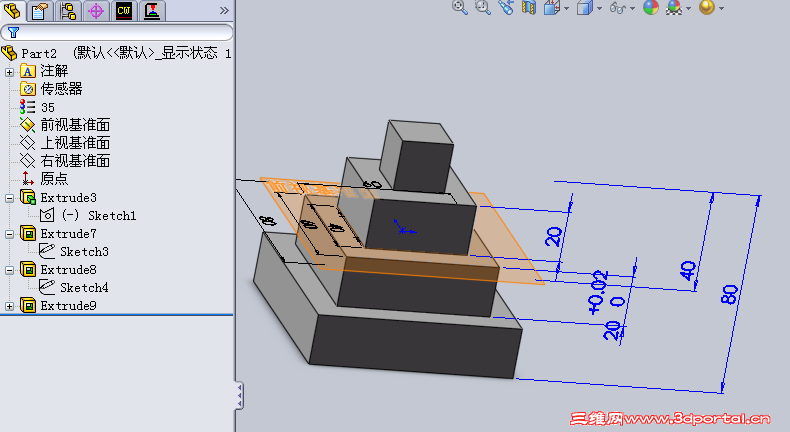Click the Display Style cube icon

[x=584, y=7]
